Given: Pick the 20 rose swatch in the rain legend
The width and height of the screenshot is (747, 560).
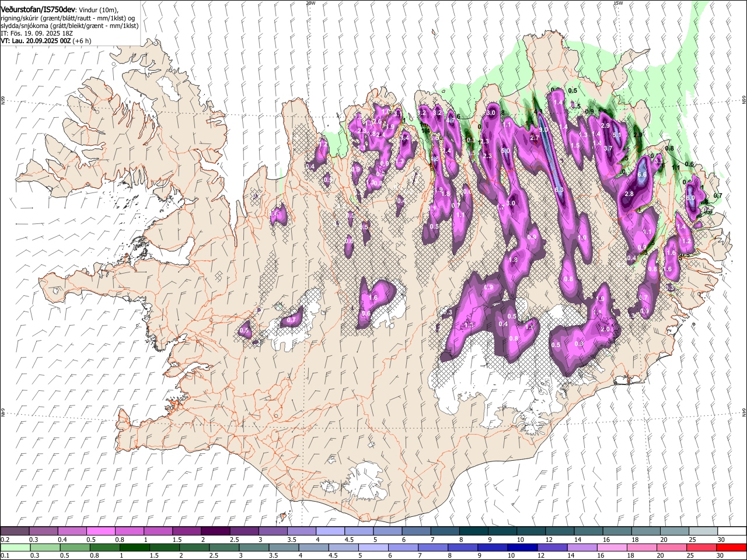Looking at the screenshot, I should click(672, 547).
